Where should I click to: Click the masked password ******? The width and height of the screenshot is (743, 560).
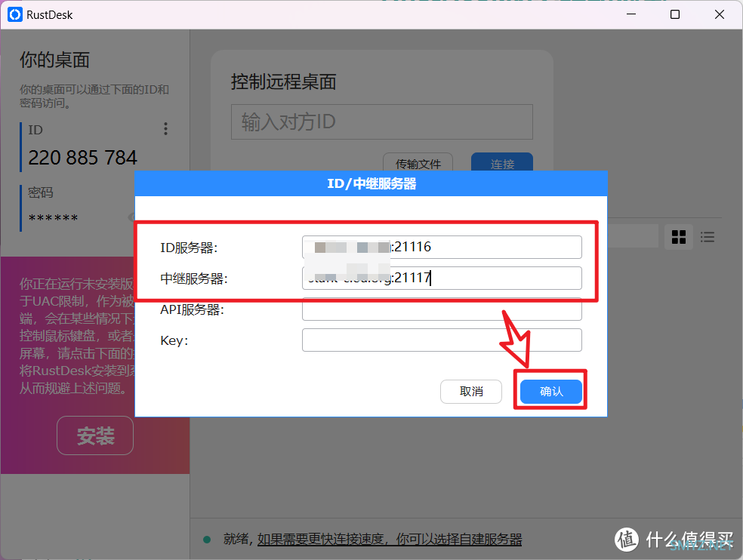point(53,218)
